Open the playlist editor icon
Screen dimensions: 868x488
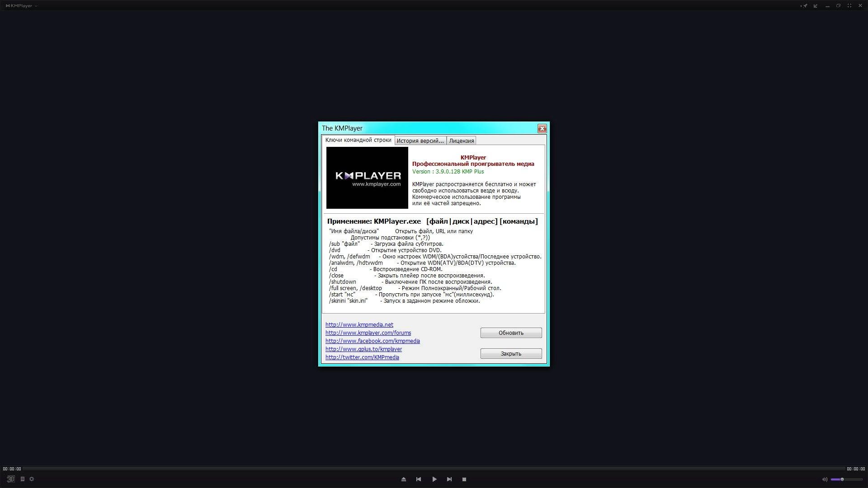[23, 479]
